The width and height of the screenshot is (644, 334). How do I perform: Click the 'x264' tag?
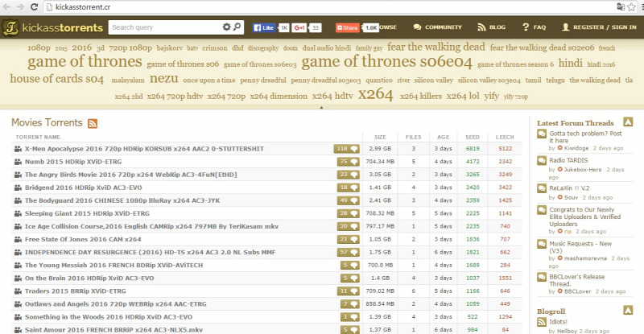(375, 94)
